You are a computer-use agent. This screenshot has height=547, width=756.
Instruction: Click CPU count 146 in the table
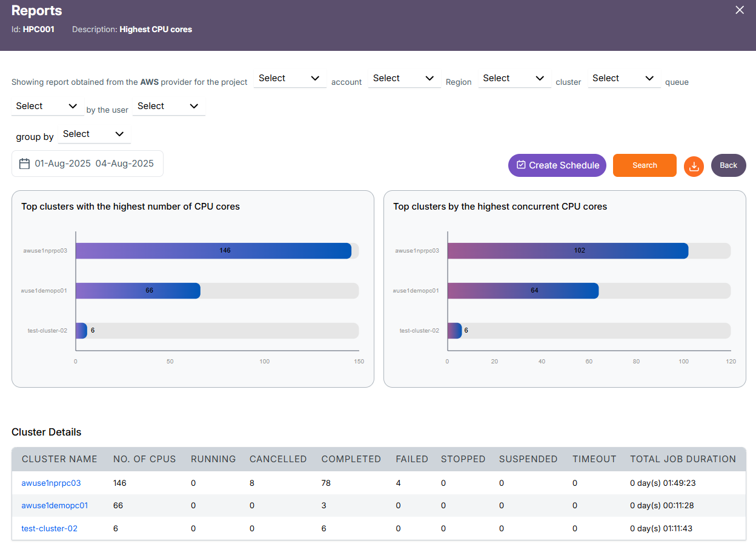click(120, 483)
